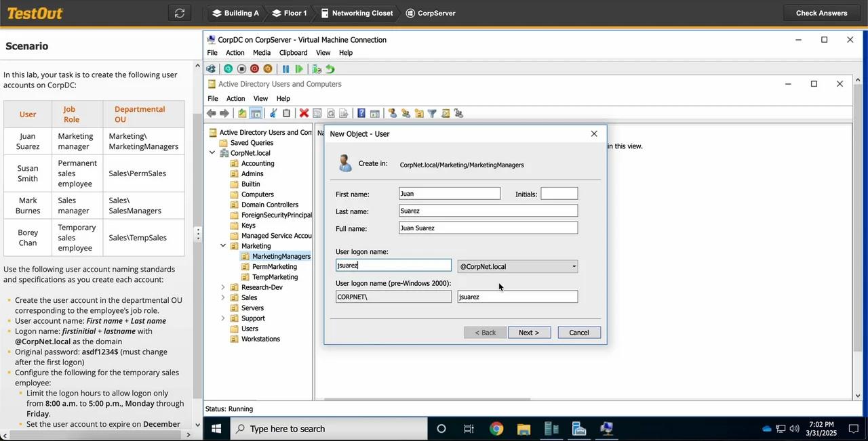This screenshot has height=441, width=868.
Task: Click the Revert checkpoint icon in VM toolbar
Action: [x=331, y=68]
